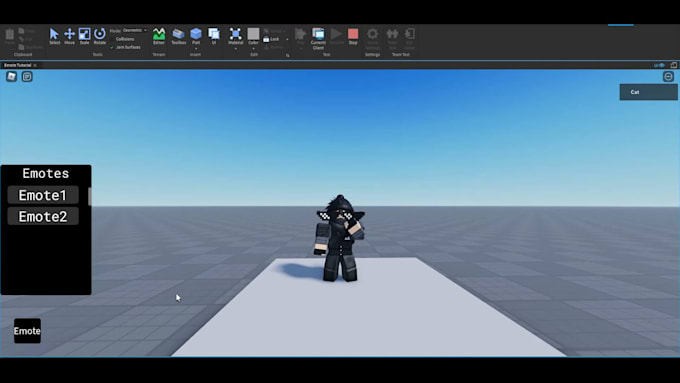
Task: Click the Emotes panel scrollbar
Action: tap(90, 196)
